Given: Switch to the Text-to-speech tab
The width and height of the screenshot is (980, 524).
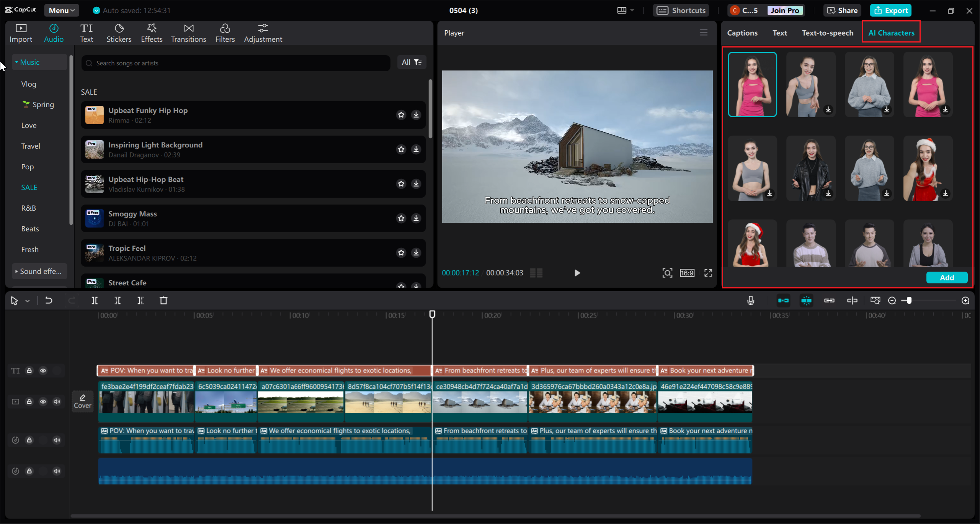Looking at the screenshot, I should (x=827, y=33).
